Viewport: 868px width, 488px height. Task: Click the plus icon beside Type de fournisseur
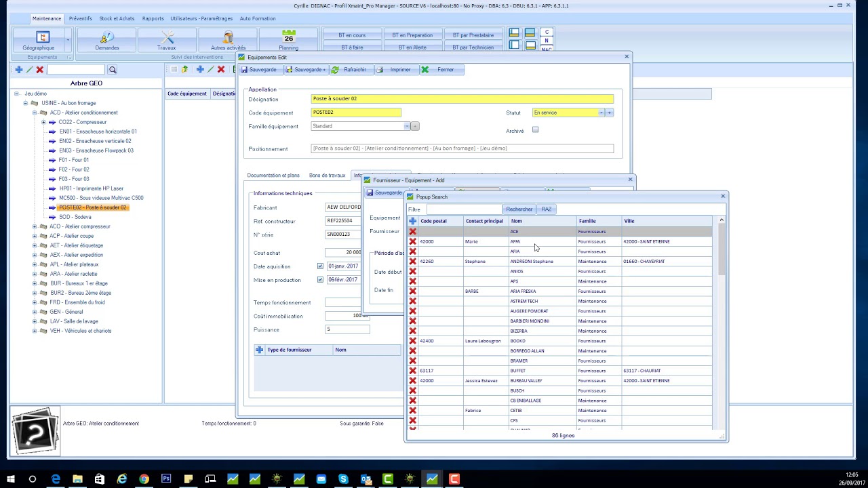pos(259,350)
